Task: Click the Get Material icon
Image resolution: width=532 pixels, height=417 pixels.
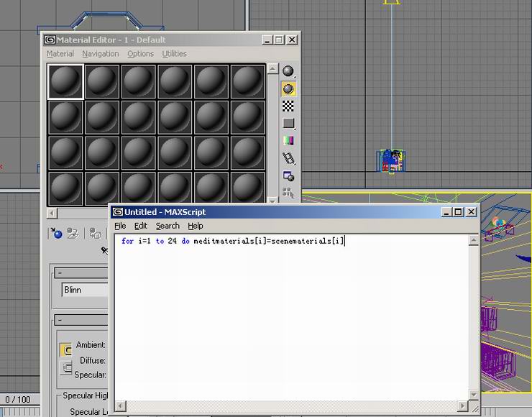Action: pos(56,234)
